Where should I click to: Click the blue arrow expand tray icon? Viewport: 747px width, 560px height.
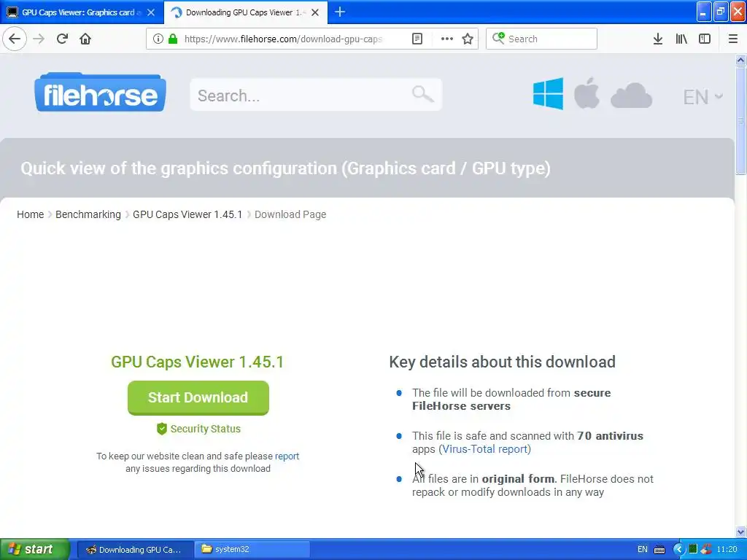tap(679, 550)
